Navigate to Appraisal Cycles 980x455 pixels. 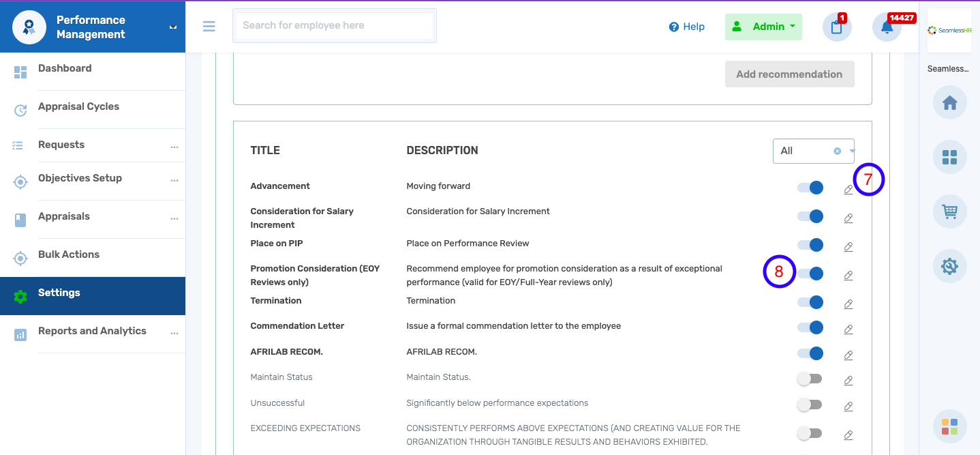[78, 106]
